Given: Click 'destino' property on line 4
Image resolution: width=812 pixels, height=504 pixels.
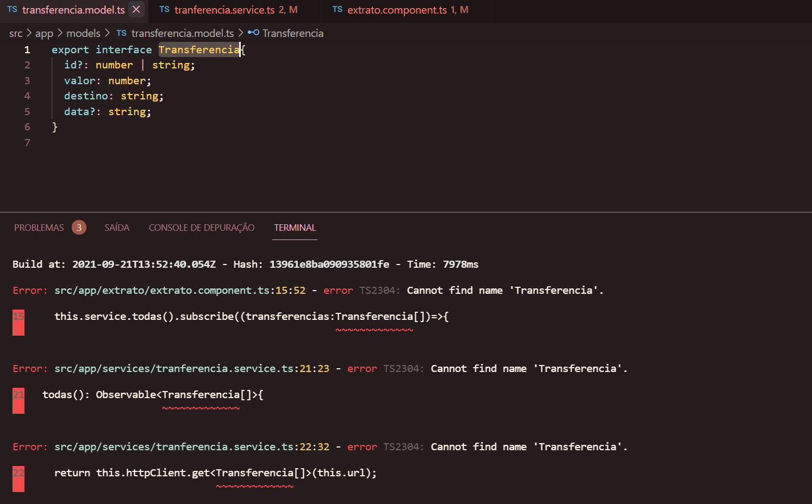Looking at the screenshot, I should tap(86, 96).
